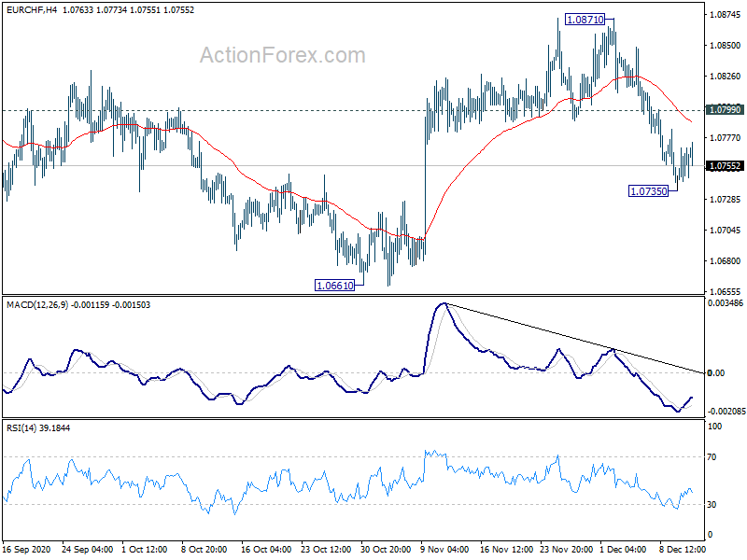
Task: Click the 8 Dec 12:00 date label
Action: 683,550
